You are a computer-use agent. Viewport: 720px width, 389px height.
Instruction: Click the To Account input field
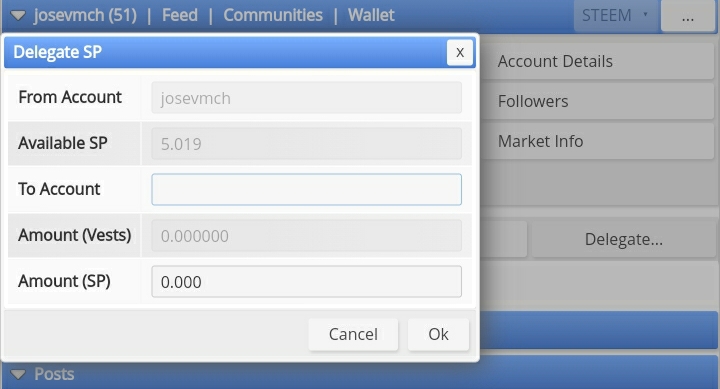point(306,189)
